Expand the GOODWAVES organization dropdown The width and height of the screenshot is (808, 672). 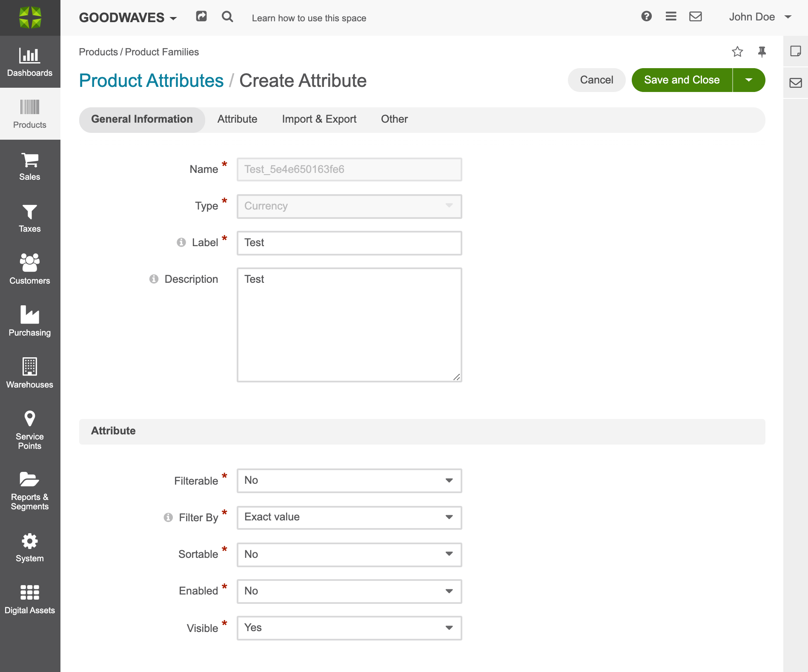pos(128,17)
